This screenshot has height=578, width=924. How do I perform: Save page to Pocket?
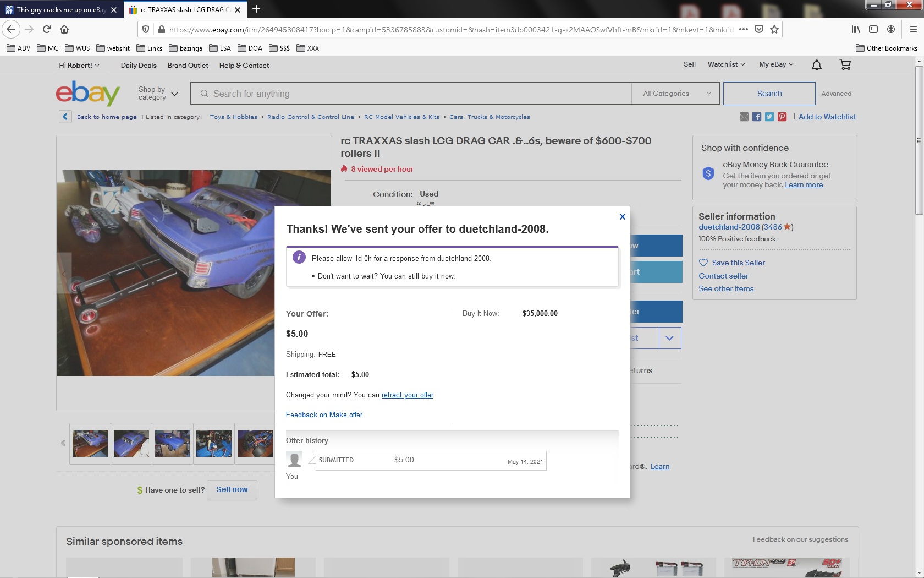(759, 29)
